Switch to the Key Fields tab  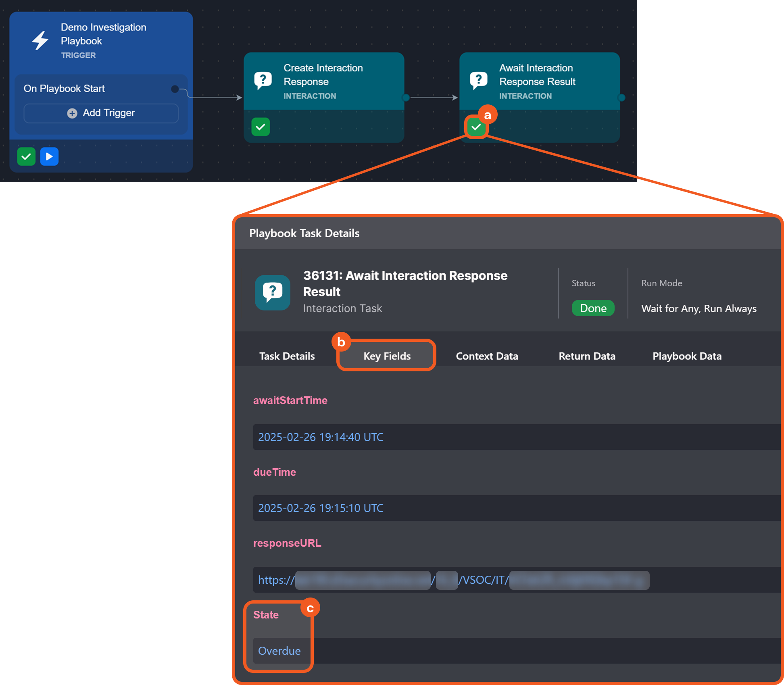[x=387, y=356]
